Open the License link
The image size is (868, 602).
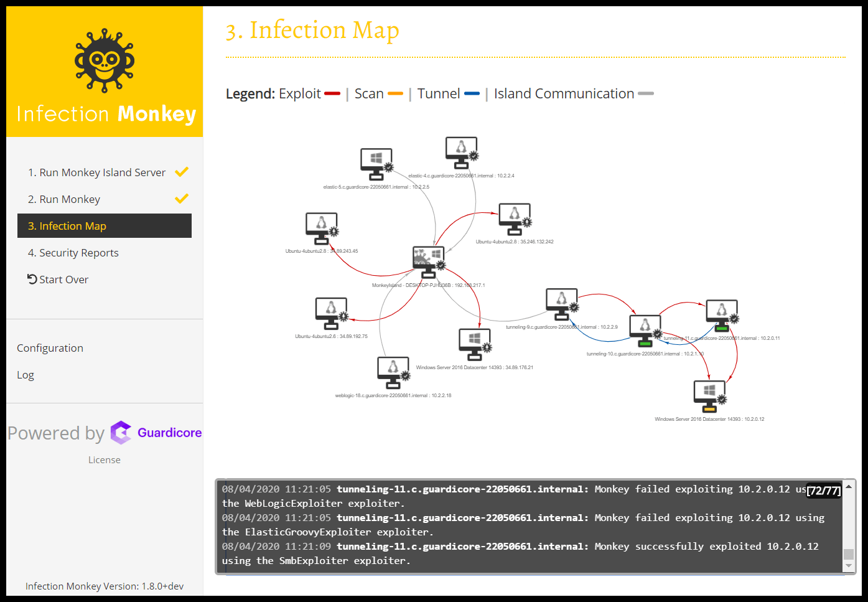(105, 460)
